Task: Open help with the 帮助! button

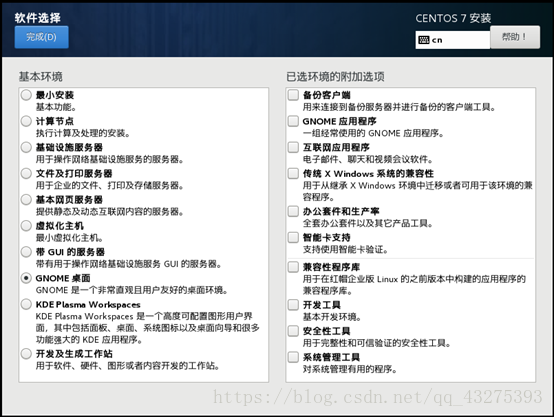Action: (515, 37)
